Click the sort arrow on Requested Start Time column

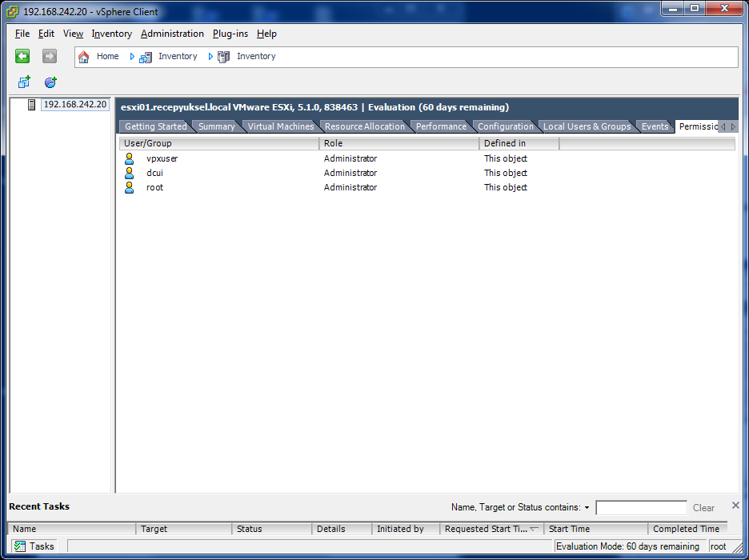point(534,529)
